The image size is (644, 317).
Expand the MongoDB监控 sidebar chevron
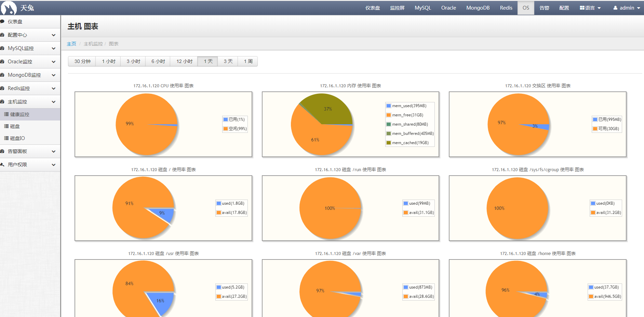[x=54, y=75]
